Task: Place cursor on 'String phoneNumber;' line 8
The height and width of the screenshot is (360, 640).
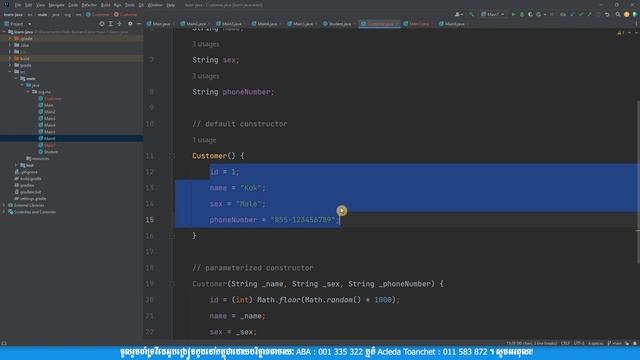Action: pyautogui.click(x=233, y=92)
